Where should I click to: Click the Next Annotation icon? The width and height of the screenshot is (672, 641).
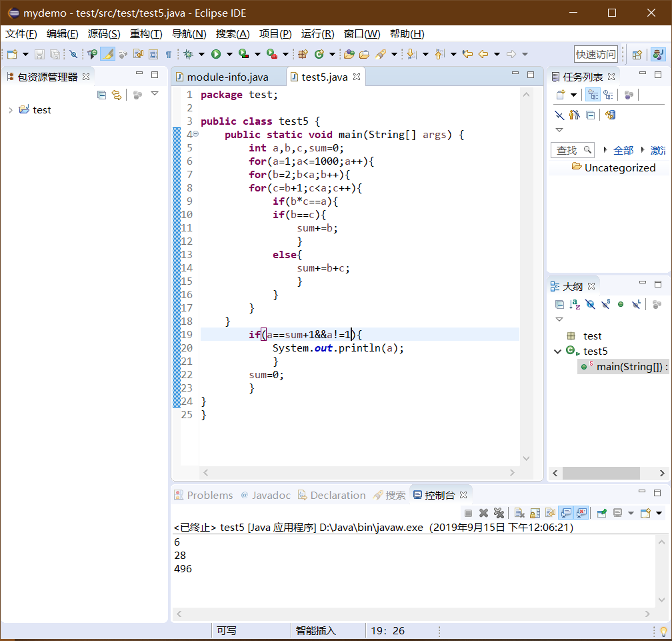tap(411, 54)
